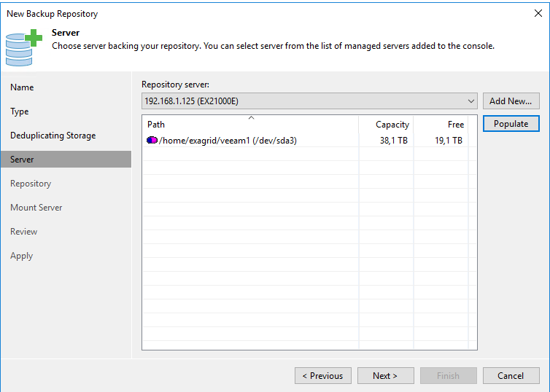Viewport: 550px width, 392px height.
Task: Click the Repository step in sidebar
Action: pyautogui.click(x=31, y=184)
